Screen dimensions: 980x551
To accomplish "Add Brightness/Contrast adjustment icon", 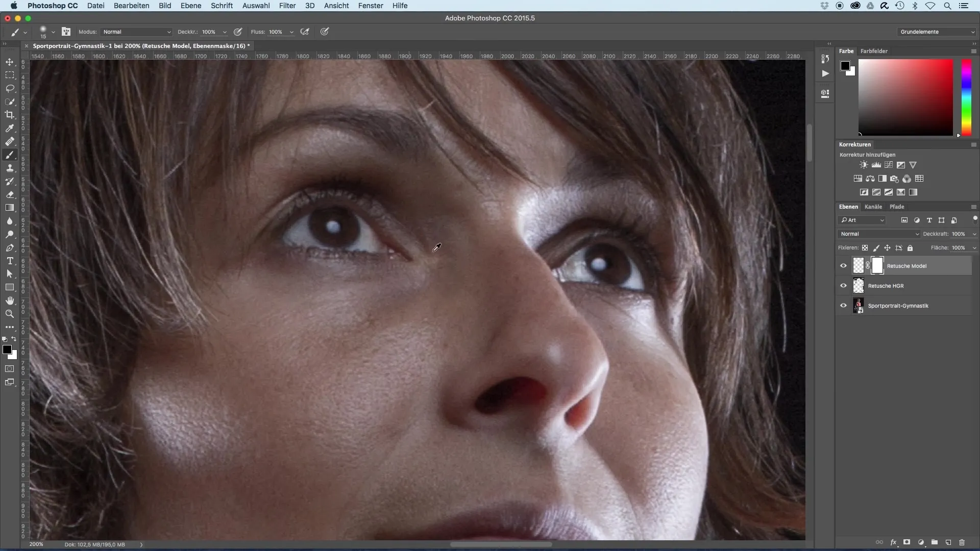I will pyautogui.click(x=864, y=165).
